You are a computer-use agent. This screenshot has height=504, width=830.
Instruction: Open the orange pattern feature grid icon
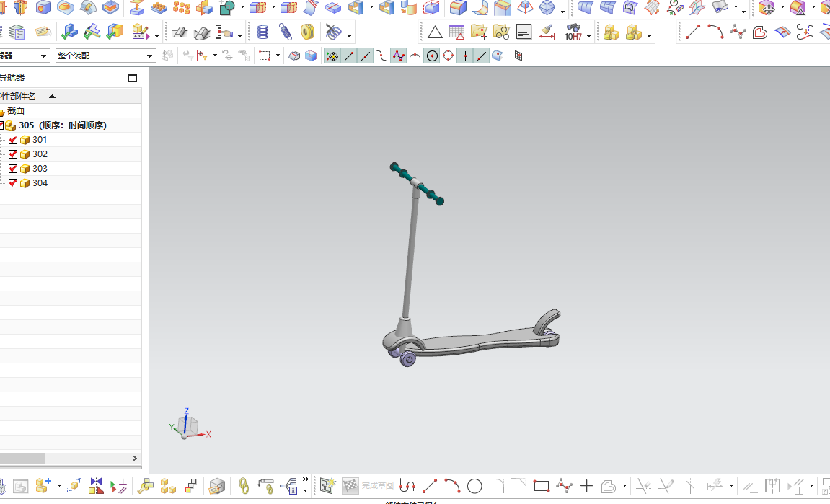[182, 7]
